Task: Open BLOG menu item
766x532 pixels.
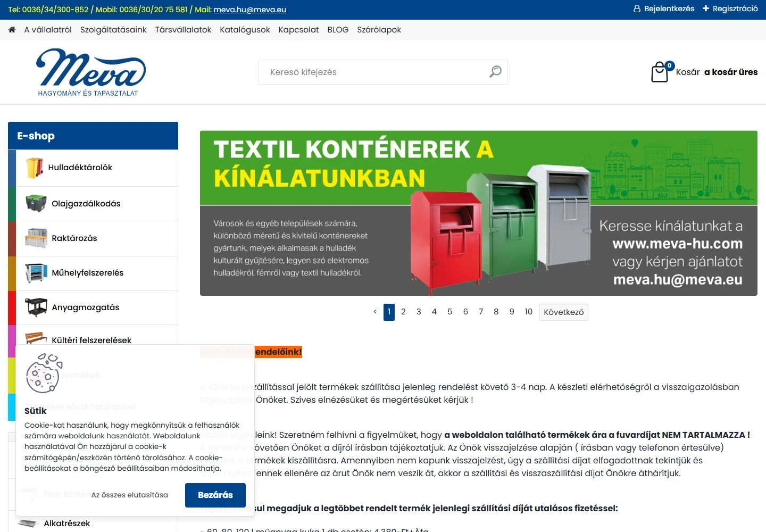Action: click(x=338, y=30)
